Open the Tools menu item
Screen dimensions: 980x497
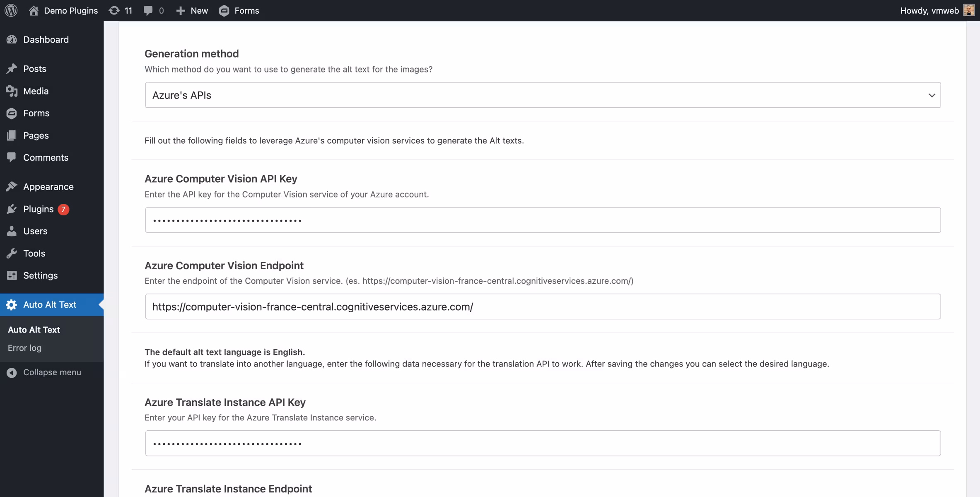pyautogui.click(x=52, y=253)
